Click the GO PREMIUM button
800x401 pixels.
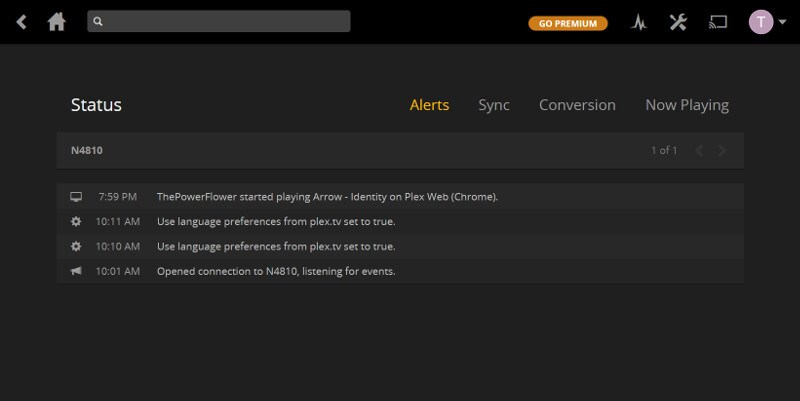click(568, 23)
